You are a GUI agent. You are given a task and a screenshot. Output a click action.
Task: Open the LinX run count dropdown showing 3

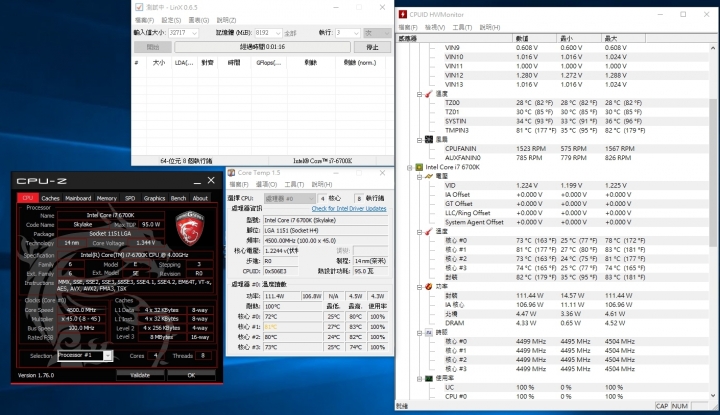[x=356, y=33]
